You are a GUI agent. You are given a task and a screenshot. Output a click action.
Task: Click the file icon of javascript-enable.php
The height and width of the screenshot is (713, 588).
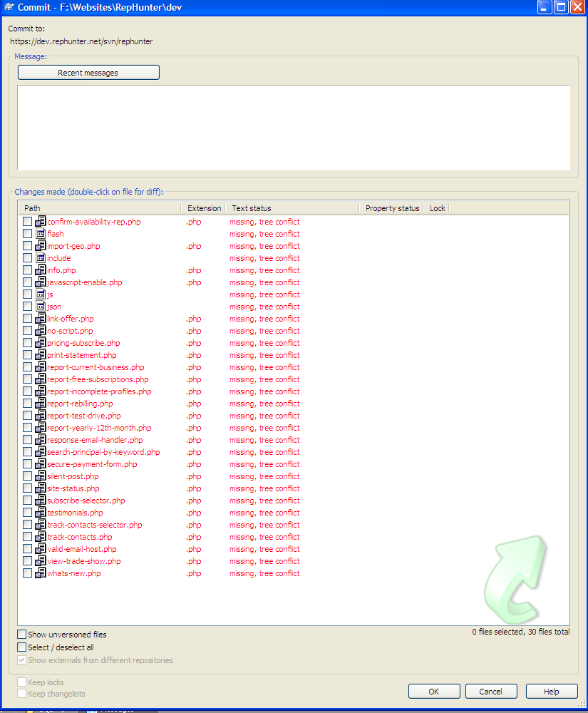click(41, 282)
